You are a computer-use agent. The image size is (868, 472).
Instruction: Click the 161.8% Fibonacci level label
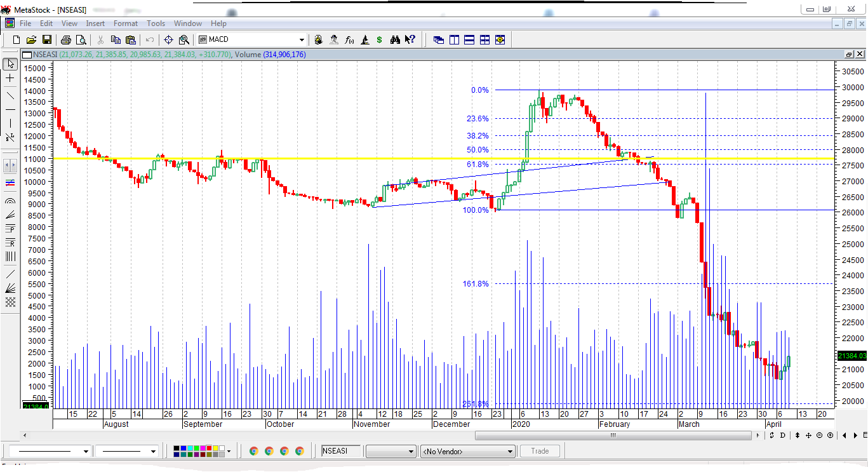[x=476, y=284]
